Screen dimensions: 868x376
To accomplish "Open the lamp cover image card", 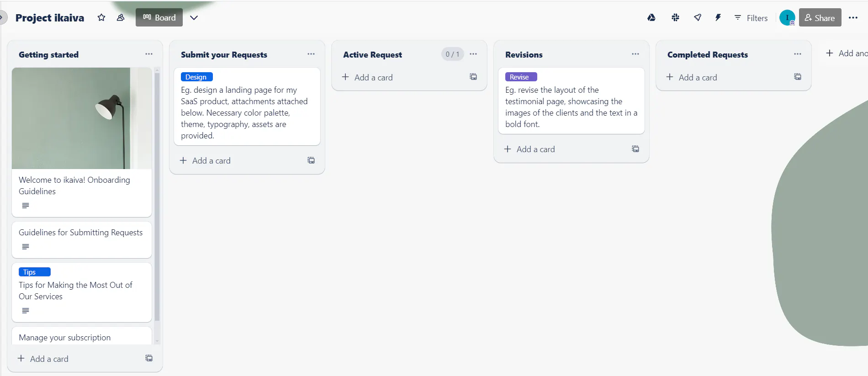I will pyautogui.click(x=82, y=118).
